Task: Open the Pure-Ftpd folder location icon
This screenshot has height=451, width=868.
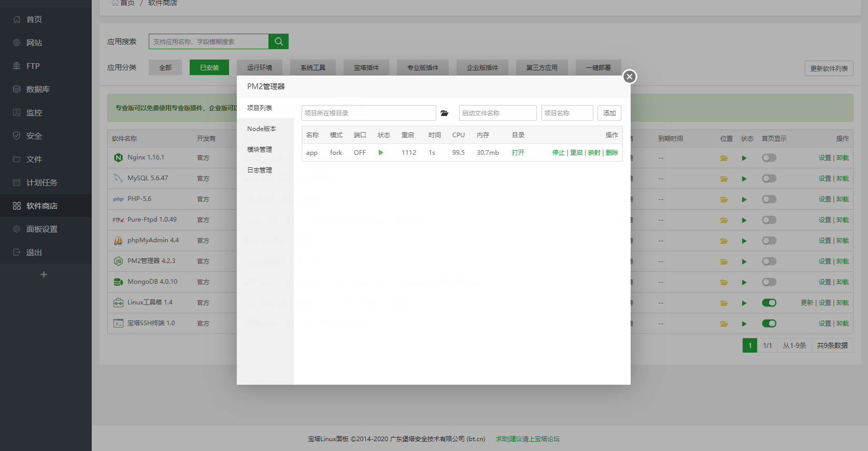Action: 724,220
